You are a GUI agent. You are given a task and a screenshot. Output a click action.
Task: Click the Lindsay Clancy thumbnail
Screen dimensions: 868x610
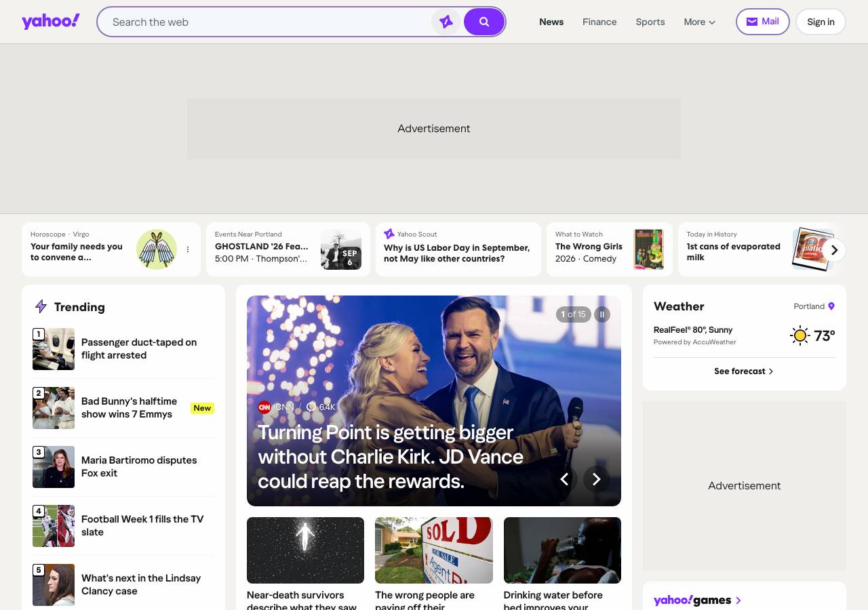click(x=54, y=585)
